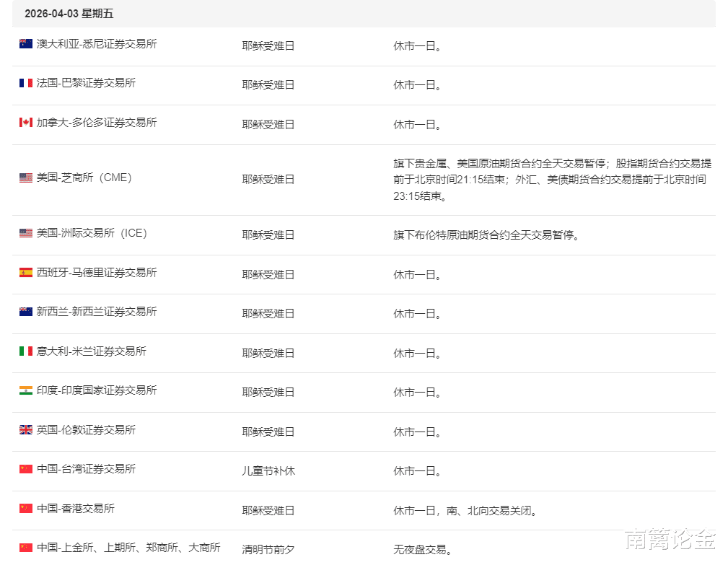Click the India flag icon
This screenshot has width=728, height=565.
[x=25, y=390]
